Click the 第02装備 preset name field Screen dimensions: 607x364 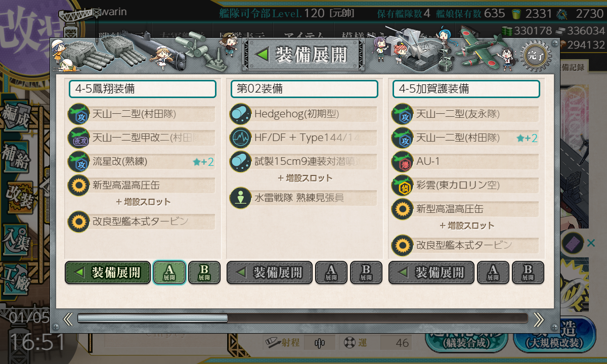(305, 89)
